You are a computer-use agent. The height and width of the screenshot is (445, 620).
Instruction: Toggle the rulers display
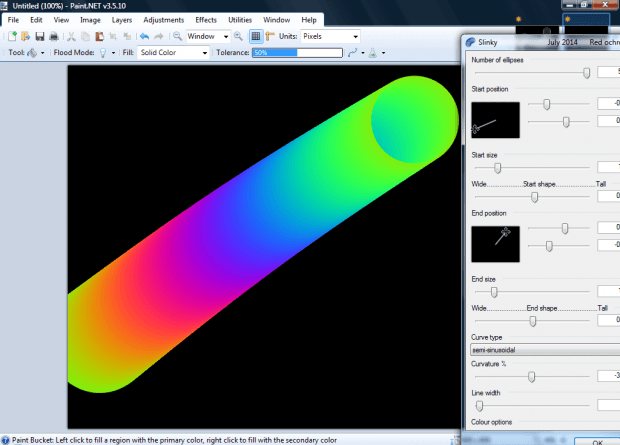pyautogui.click(x=270, y=36)
